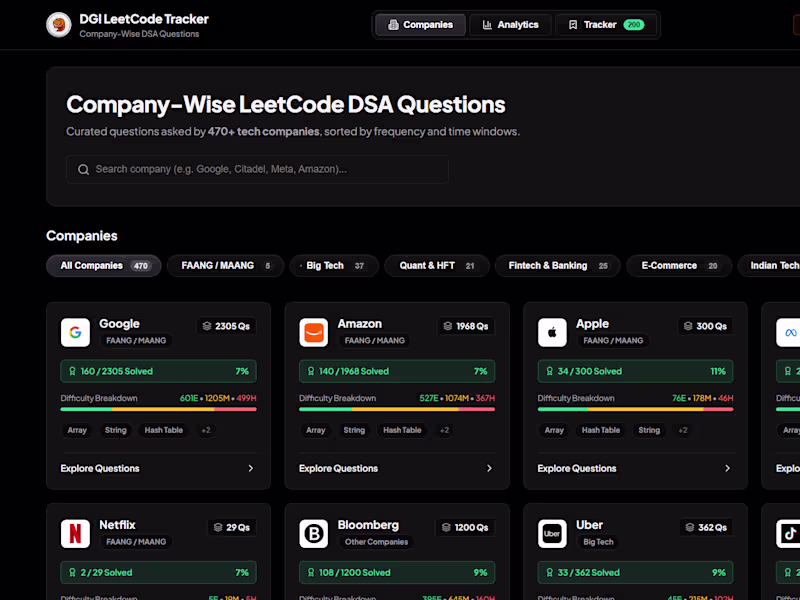
Task: Expand Apple card via Explore Questions arrow
Action: tap(728, 468)
